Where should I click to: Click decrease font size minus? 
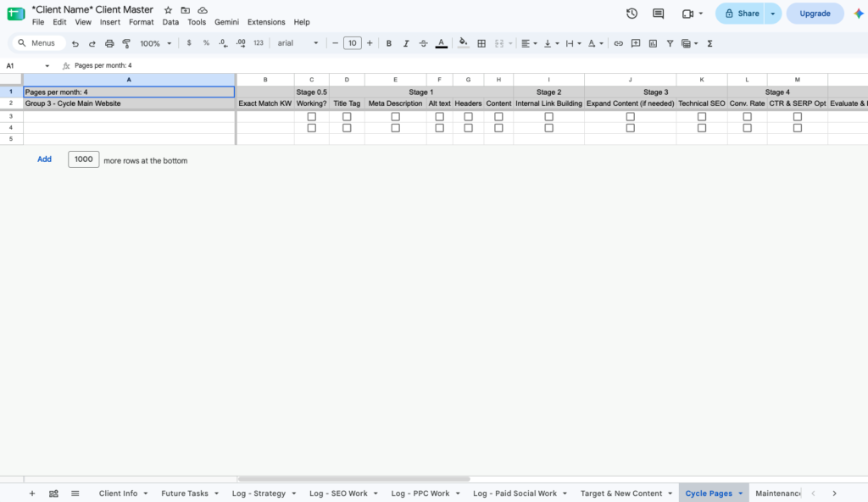[x=335, y=43]
